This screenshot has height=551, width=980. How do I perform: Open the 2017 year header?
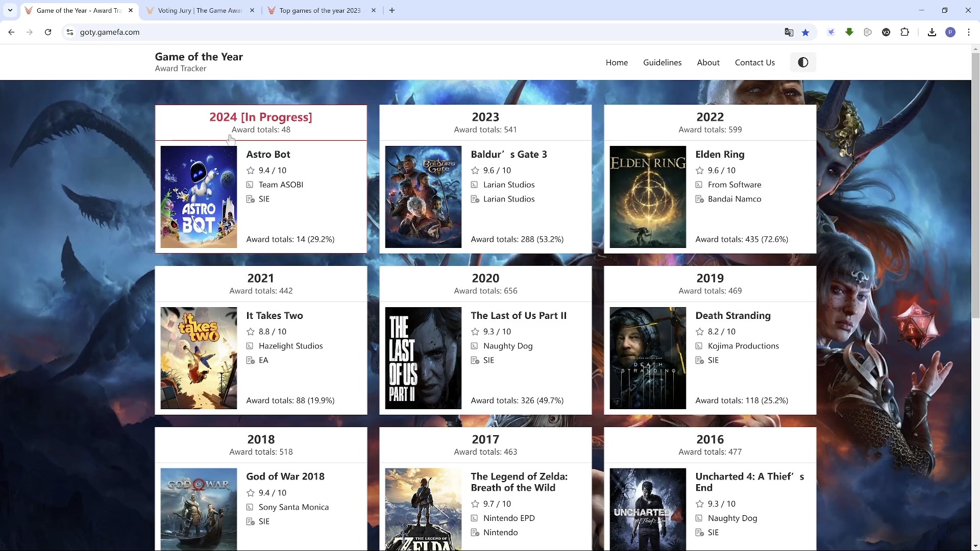(x=485, y=445)
